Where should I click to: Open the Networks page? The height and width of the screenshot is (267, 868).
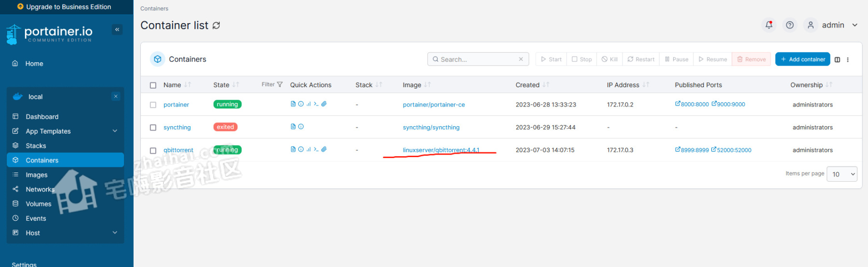(40, 189)
